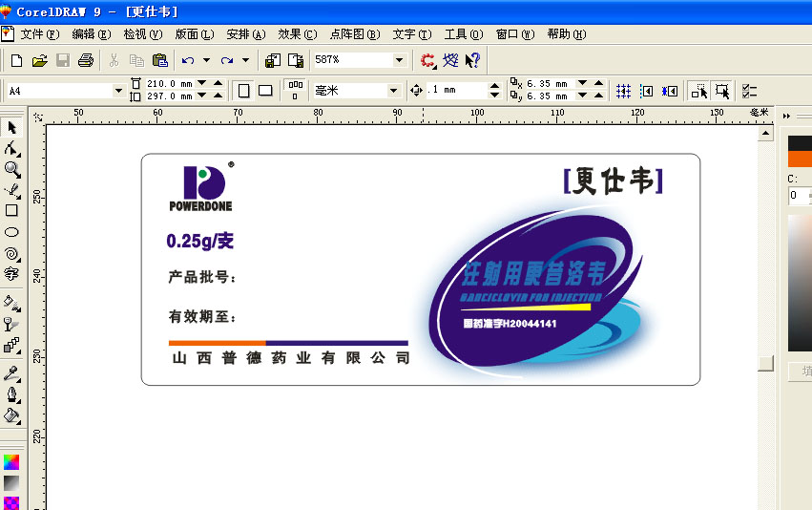
Task: Click the Copy icon
Action: pos(136,60)
